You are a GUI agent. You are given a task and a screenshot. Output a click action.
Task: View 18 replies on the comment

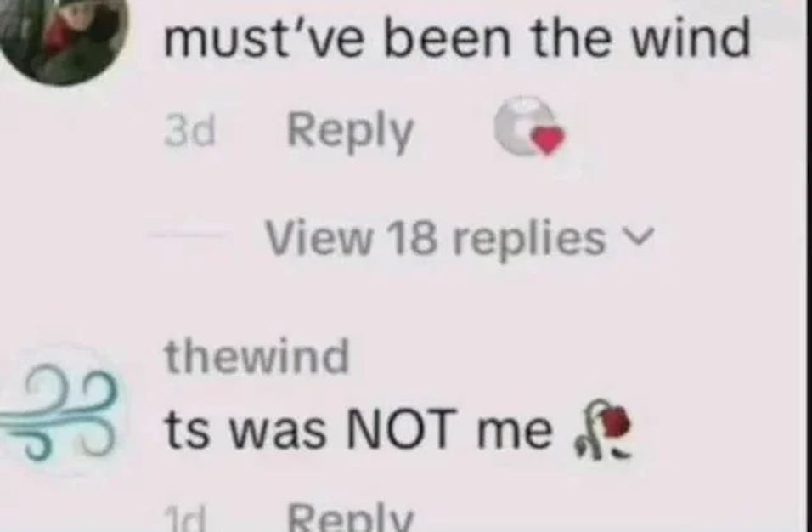[460, 238]
